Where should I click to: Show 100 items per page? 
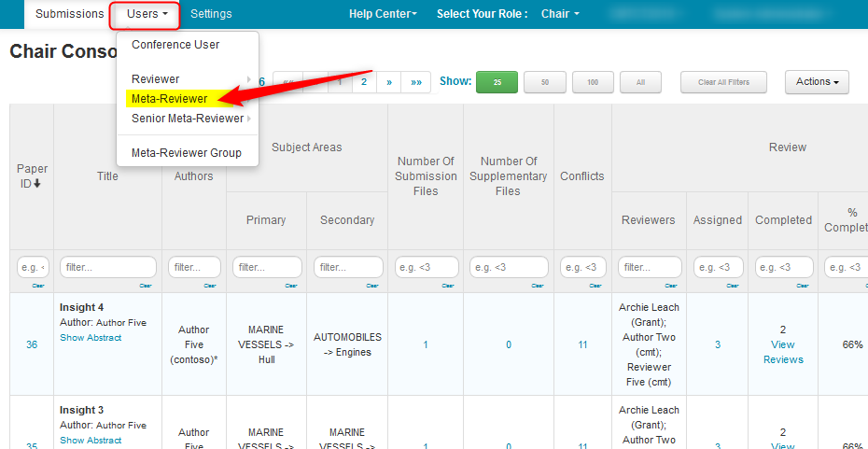[593, 82]
